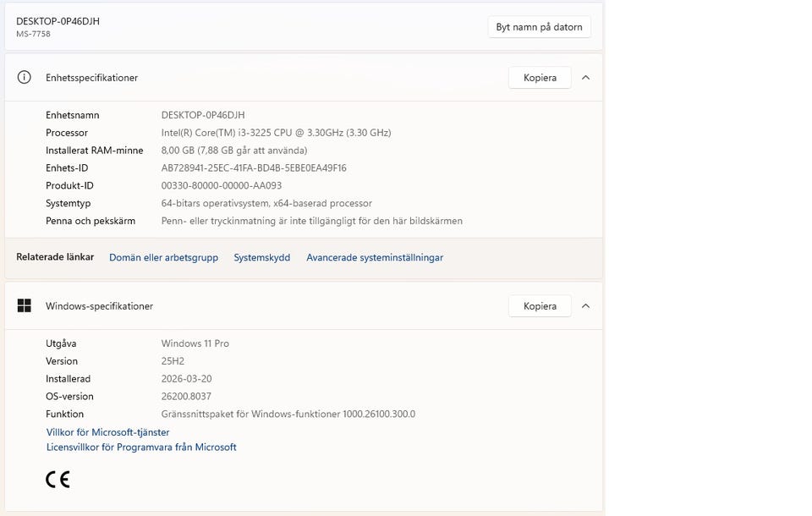Image resolution: width=812 pixels, height=516 pixels.
Task: Open Licensvillkor för Programvara från Microsoft link
Action: coord(141,447)
